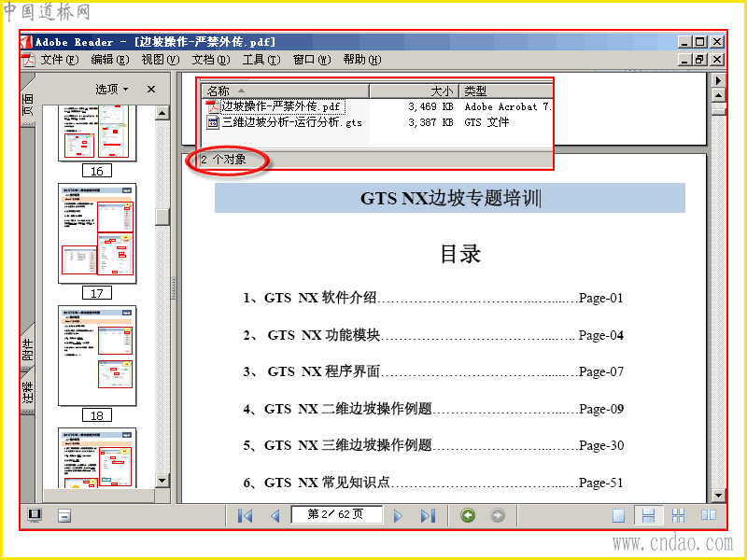Select page 17 thumbnail
This screenshot has width=747, height=560.
click(97, 233)
